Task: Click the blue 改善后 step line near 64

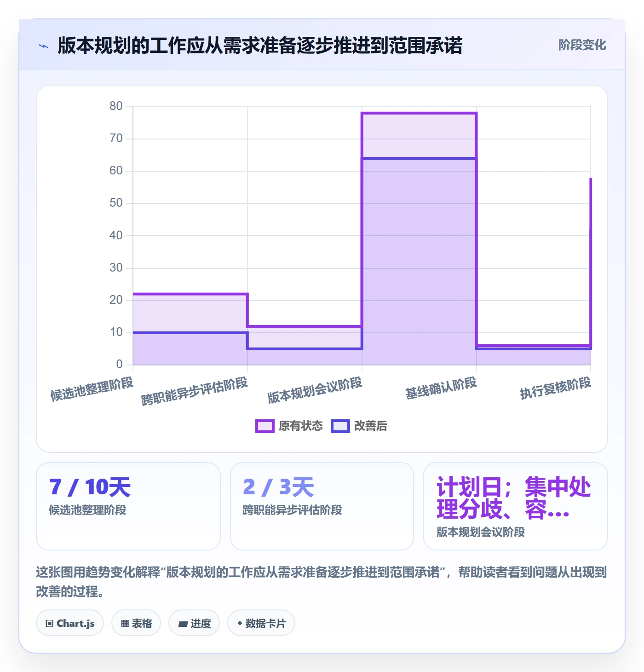Action: [x=419, y=158]
